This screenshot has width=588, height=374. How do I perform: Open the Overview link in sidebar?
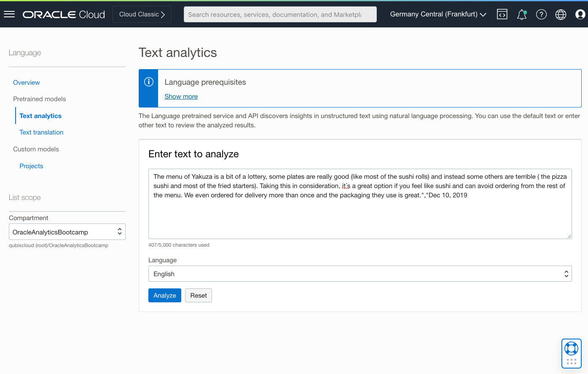pos(27,83)
